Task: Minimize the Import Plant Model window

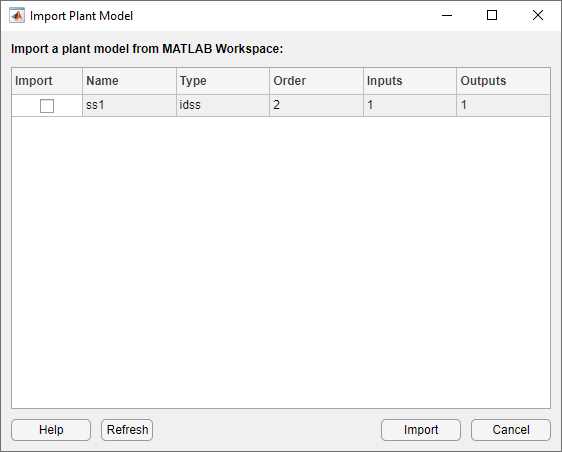Action: pos(447,15)
